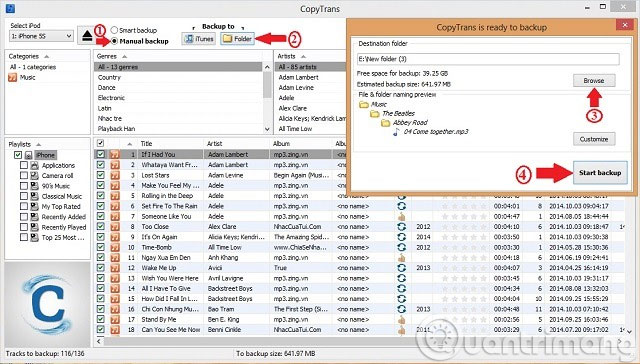Select All - 13 genres row
This screenshot has height=364, width=640.
coord(179,67)
